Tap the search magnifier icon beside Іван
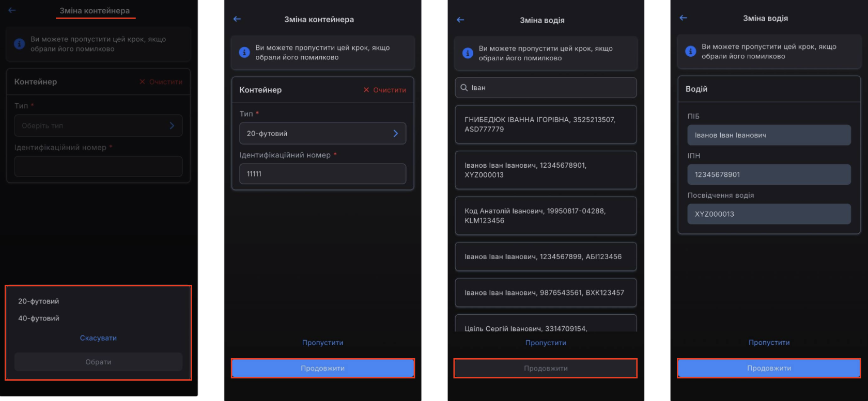This screenshot has width=868, height=401. click(464, 88)
